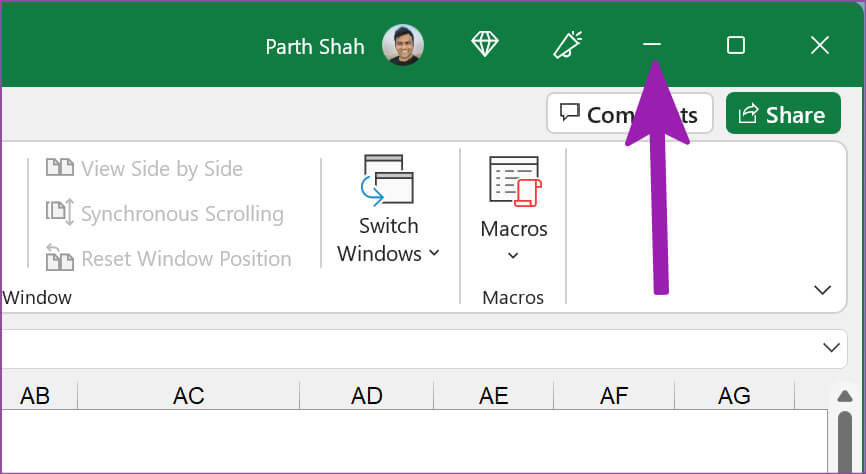Collapse the ribbon with the chevron
Screen dimensions: 866x474
(x=822, y=290)
